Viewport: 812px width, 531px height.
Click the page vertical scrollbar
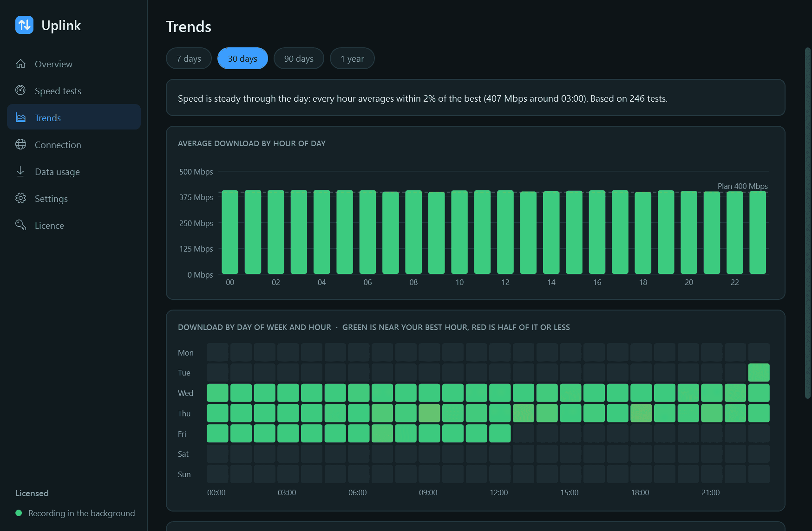tap(808, 223)
